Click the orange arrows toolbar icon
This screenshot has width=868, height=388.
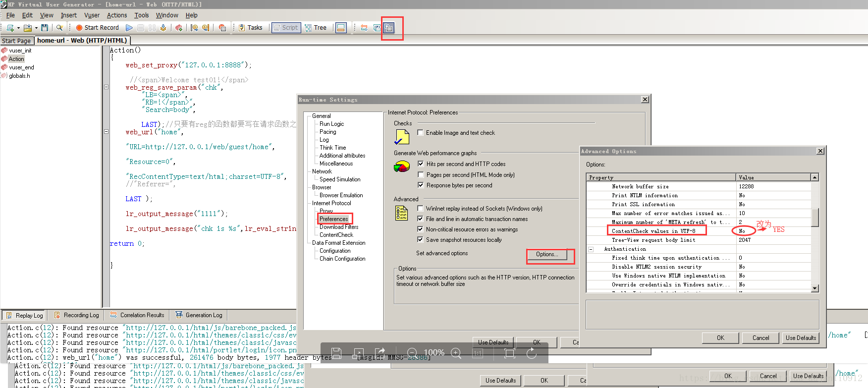tap(364, 28)
